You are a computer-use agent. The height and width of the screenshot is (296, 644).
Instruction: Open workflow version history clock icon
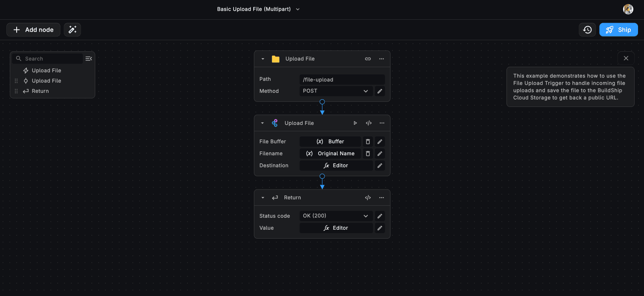587,30
